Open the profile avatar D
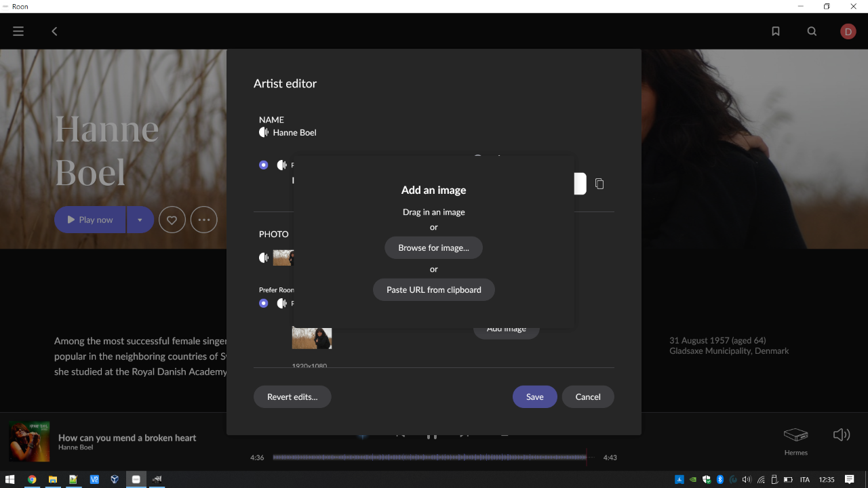This screenshot has height=488, width=868. [848, 31]
